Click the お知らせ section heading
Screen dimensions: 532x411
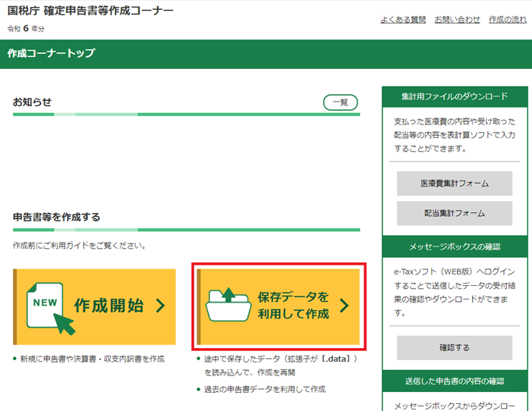(32, 102)
